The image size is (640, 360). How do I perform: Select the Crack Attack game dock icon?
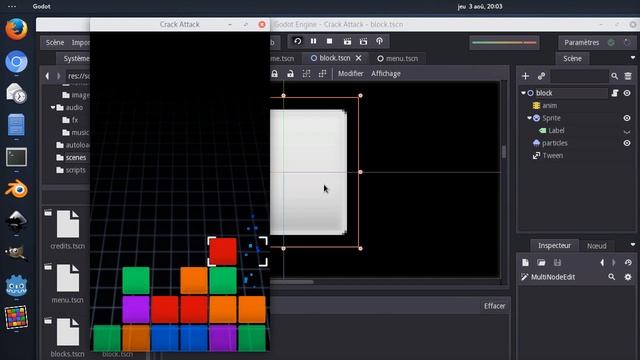[16, 317]
